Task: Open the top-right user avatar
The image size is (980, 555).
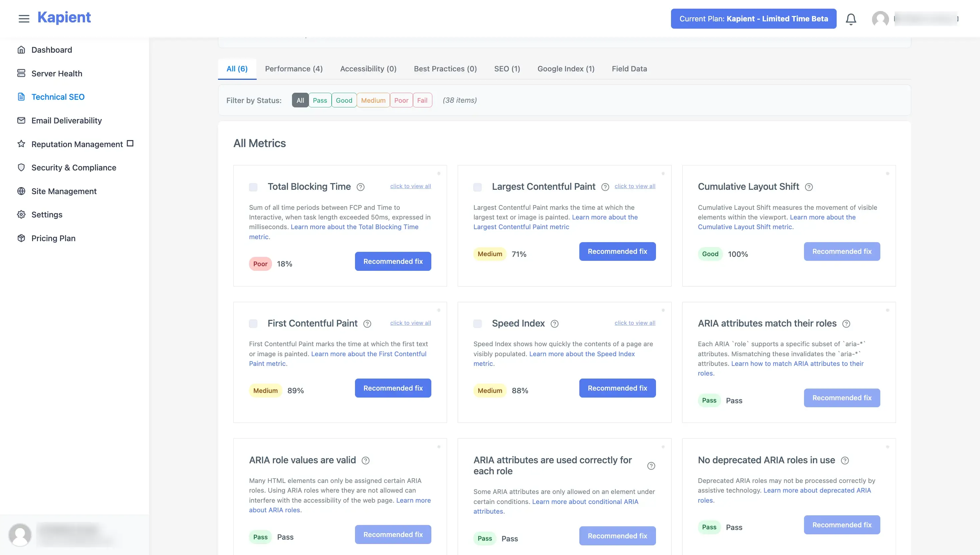Action: point(880,19)
